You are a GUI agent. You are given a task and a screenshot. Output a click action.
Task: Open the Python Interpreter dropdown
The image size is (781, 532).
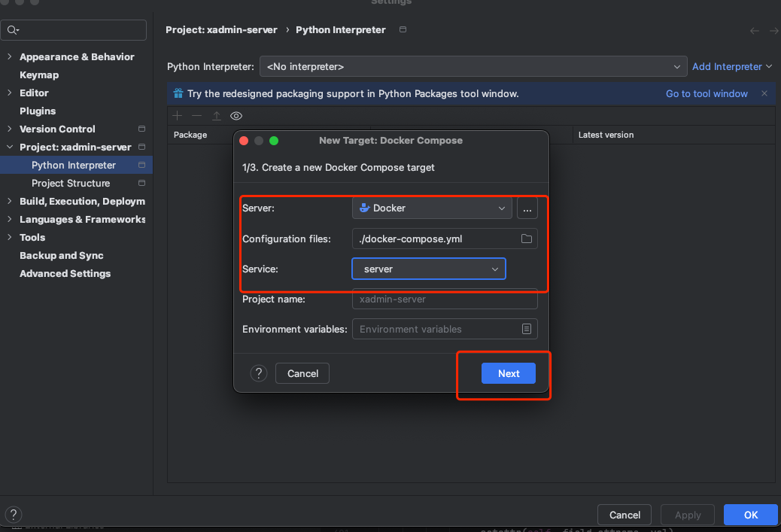[473, 66]
